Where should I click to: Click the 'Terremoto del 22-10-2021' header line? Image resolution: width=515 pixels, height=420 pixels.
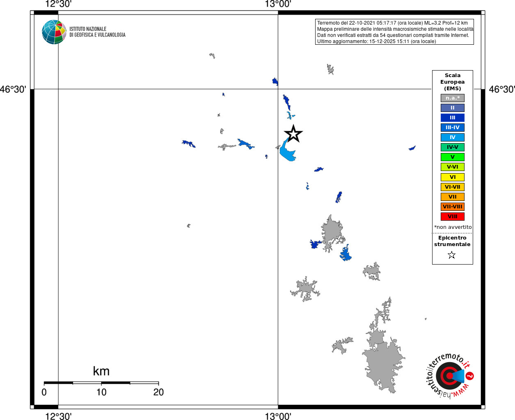(x=392, y=23)
